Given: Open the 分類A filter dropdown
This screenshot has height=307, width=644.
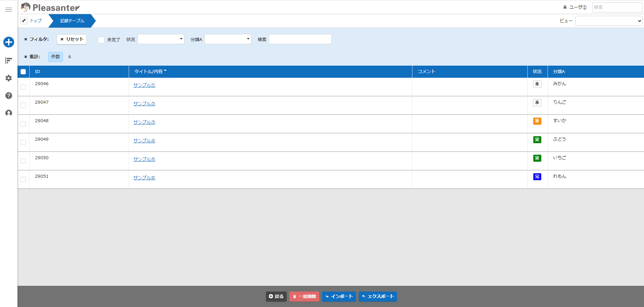Looking at the screenshot, I should click(228, 39).
